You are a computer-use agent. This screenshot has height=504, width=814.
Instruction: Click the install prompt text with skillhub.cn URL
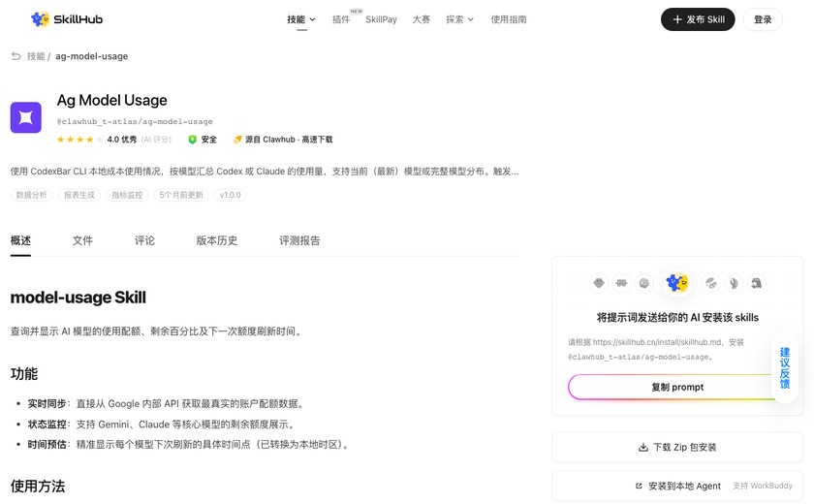click(656, 349)
